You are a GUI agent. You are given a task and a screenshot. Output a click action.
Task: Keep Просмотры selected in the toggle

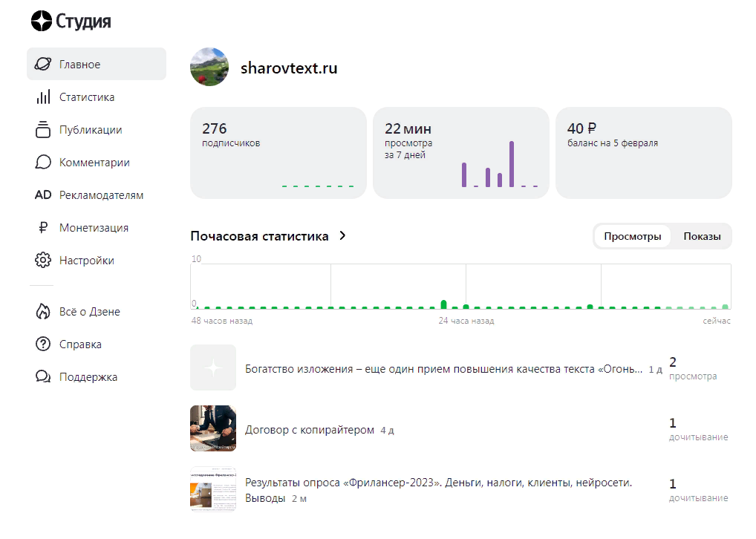(632, 236)
